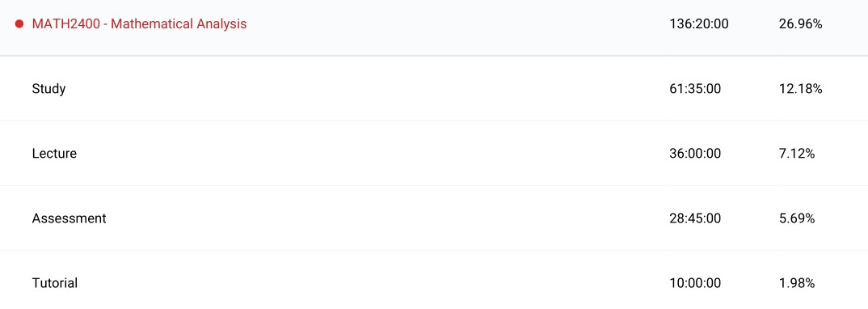Image resolution: width=868 pixels, height=309 pixels.
Task: Select the Study task row
Action: (x=434, y=89)
